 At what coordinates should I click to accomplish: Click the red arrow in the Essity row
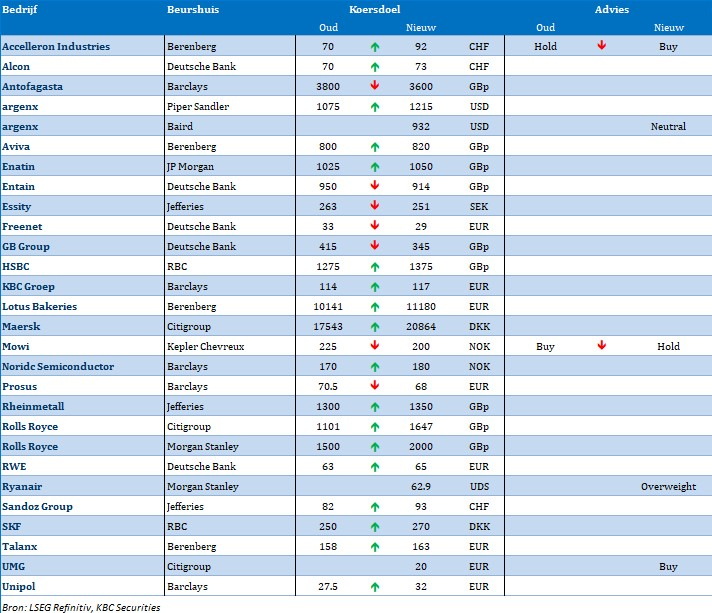click(x=375, y=205)
